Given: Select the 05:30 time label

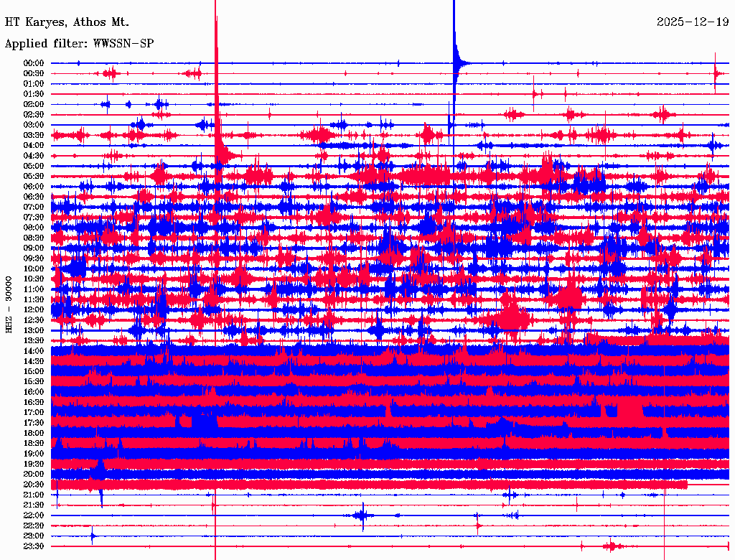Looking at the screenshot, I should coord(33,177).
